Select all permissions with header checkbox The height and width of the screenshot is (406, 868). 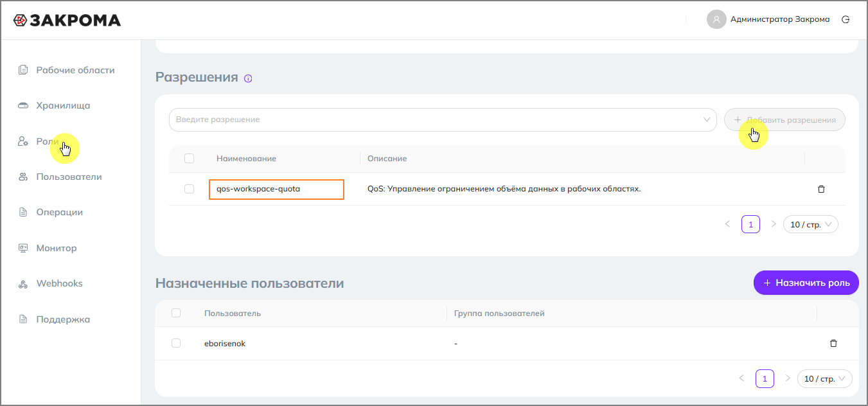(x=189, y=158)
